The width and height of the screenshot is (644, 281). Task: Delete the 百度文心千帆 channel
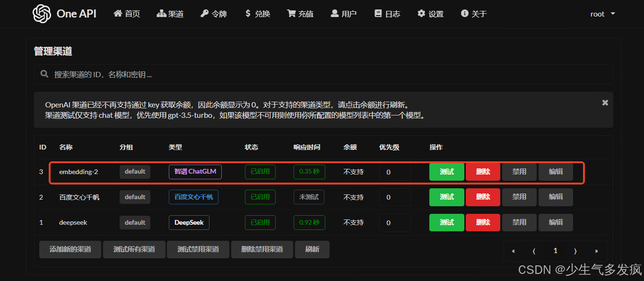pos(483,197)
